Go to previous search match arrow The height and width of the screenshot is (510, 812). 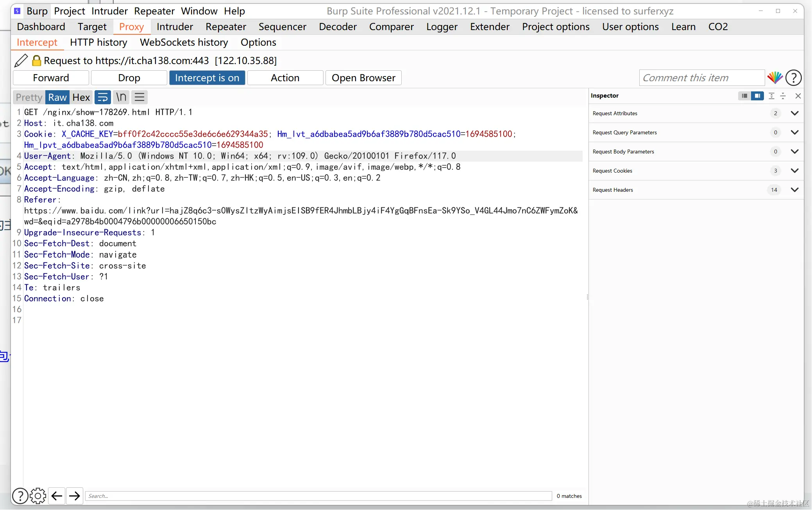click(x=57, y=496)
